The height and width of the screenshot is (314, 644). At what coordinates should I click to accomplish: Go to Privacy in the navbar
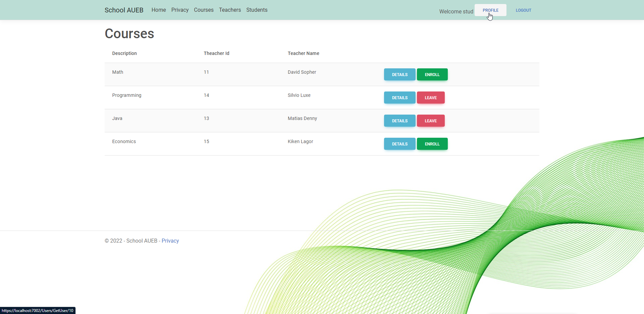pos(180,10)
